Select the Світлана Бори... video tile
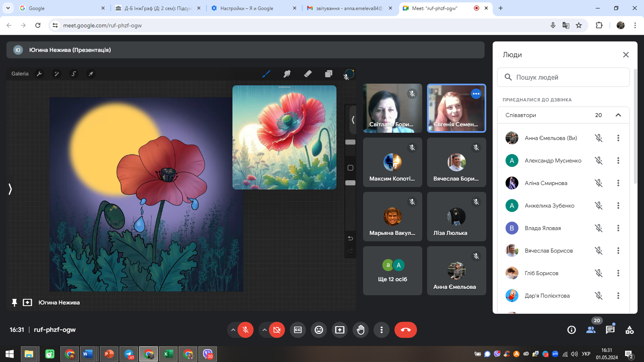 click(392, 108)
